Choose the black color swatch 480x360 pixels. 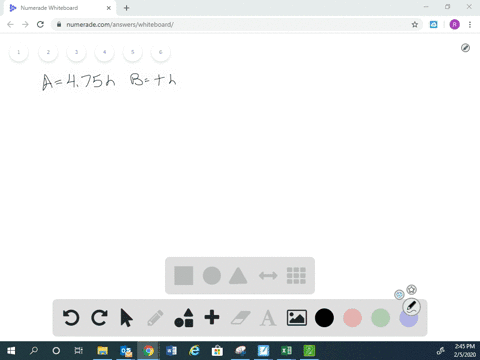pyautogui.click(x=324, y=318)
